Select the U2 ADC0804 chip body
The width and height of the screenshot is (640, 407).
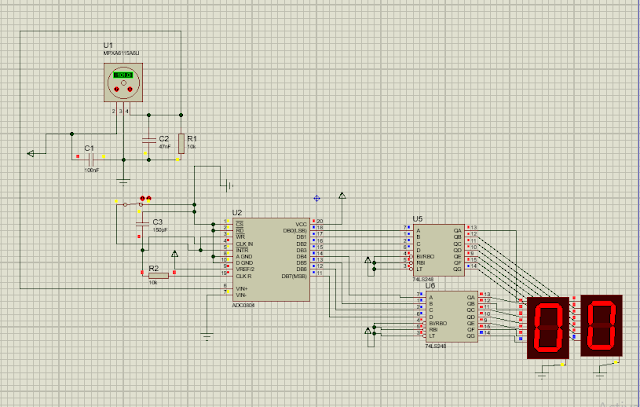tap(271, 260)
